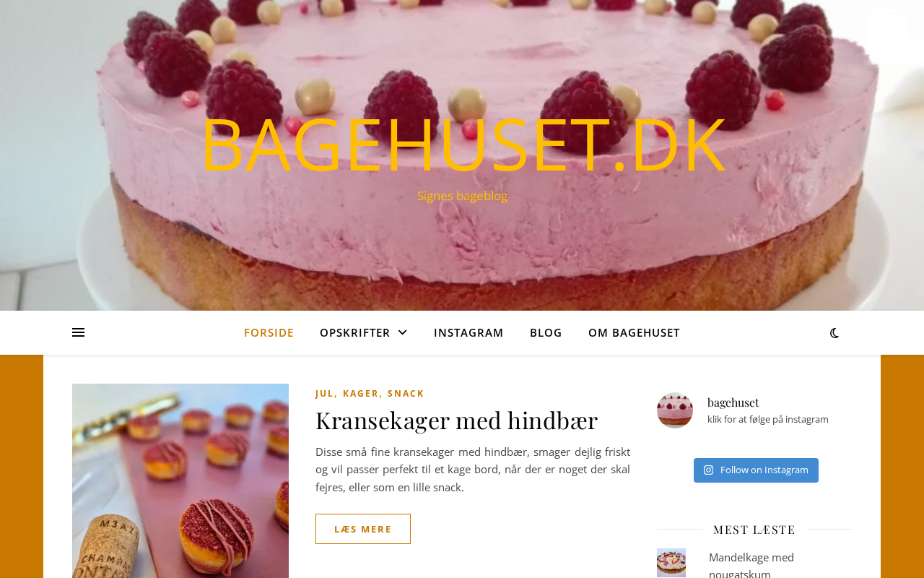
Task: Open the hamburger sidebar menu icon
Action: 78,332
